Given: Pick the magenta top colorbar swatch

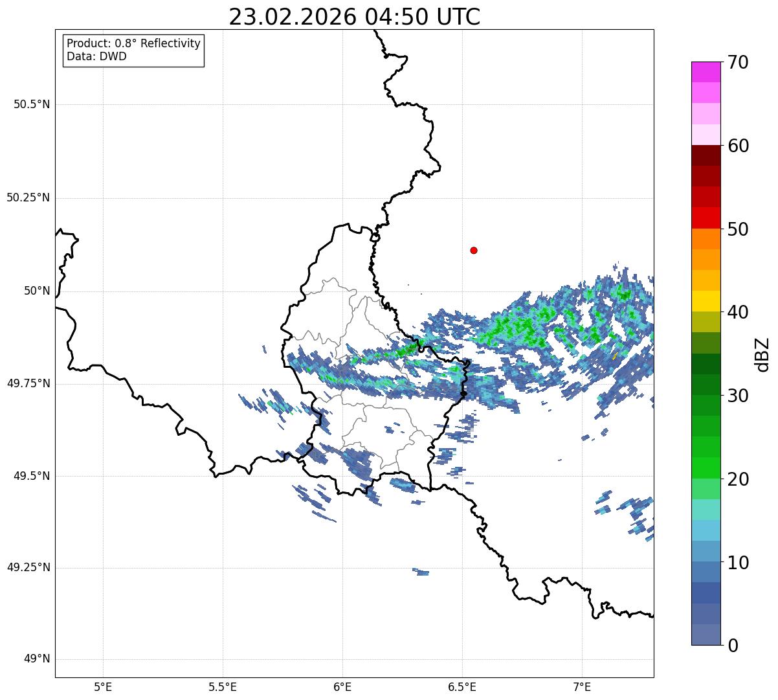Looking at the screenshot, I should (x=706, y=72).
